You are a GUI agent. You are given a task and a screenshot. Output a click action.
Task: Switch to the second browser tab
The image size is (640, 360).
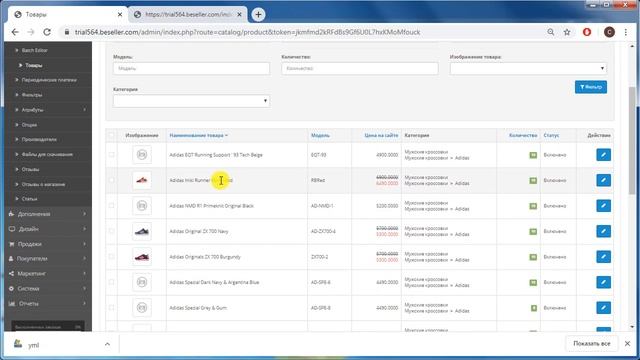click(188, 15)
